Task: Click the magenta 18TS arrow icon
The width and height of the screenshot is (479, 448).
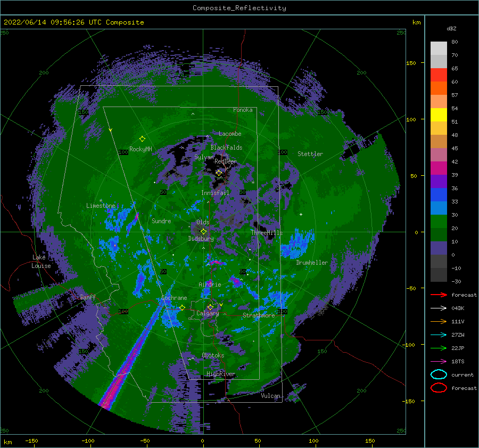Action: click(439, 361)
